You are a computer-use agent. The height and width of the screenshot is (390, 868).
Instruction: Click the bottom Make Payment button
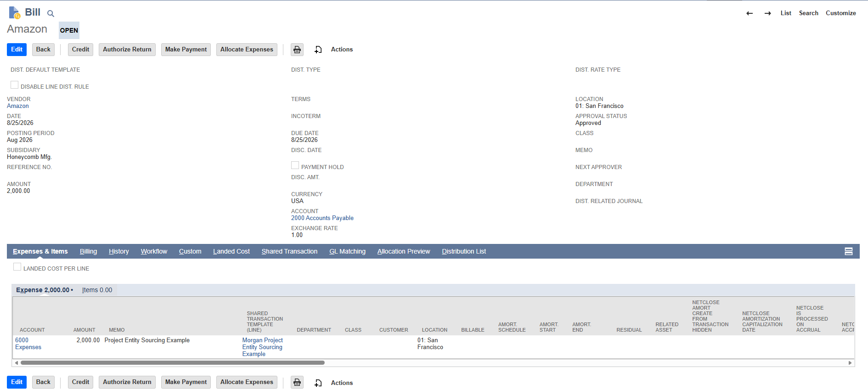(186, 382)
